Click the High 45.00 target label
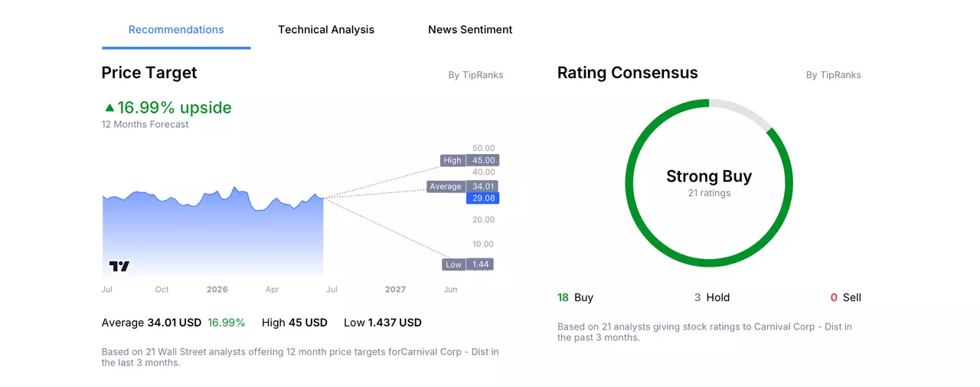 470,160
